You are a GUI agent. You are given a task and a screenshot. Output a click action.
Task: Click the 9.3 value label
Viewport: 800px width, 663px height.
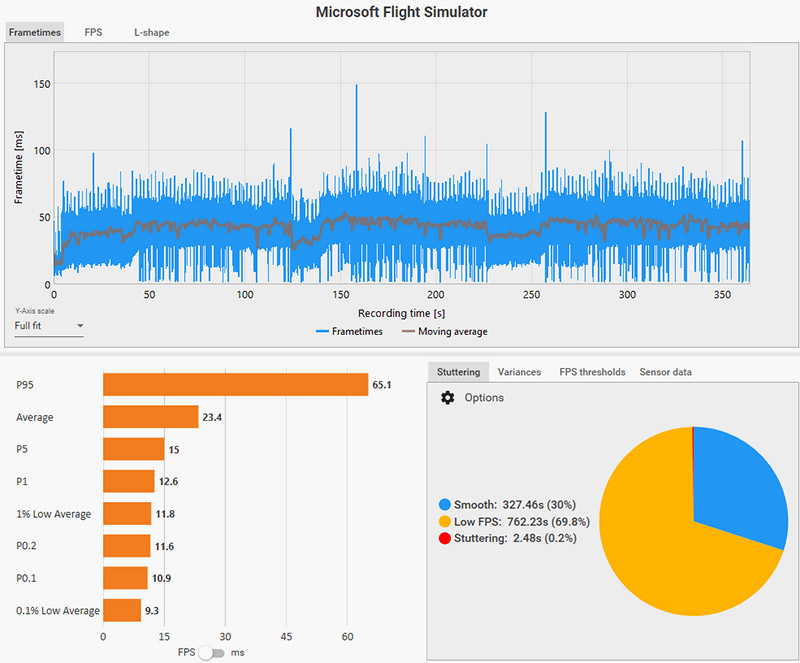[x=152, y=610]
